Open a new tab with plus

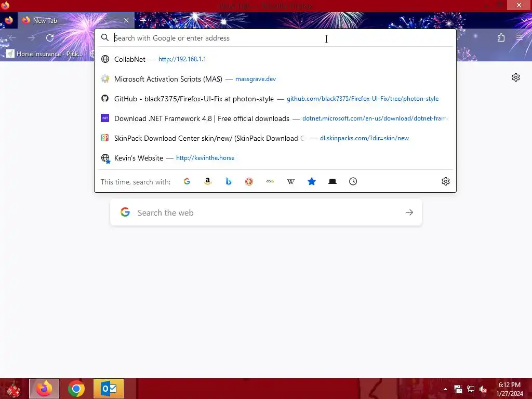(x=143, y=20)
